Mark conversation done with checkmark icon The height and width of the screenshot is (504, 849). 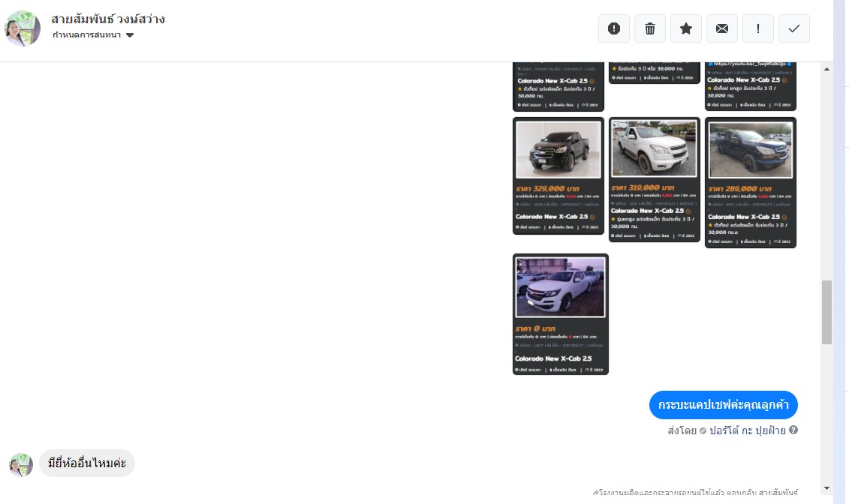coord(793,28)
